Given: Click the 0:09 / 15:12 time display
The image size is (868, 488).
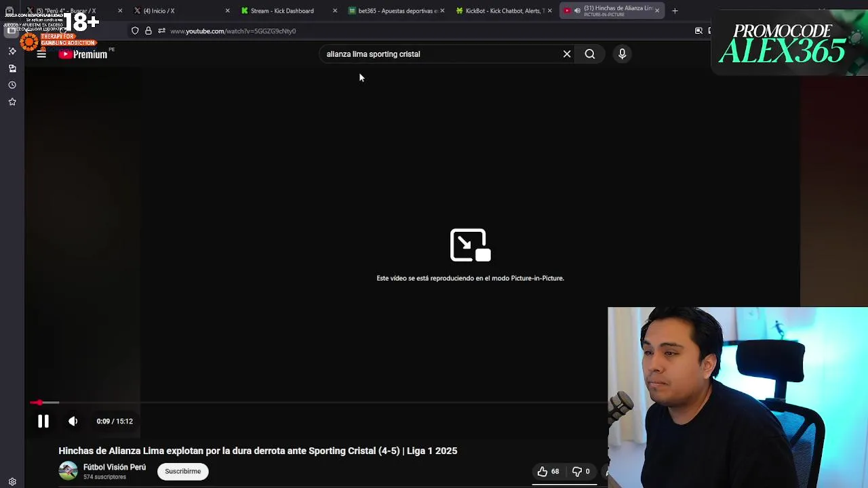Looking at the screenshot, I should point(115,422).
